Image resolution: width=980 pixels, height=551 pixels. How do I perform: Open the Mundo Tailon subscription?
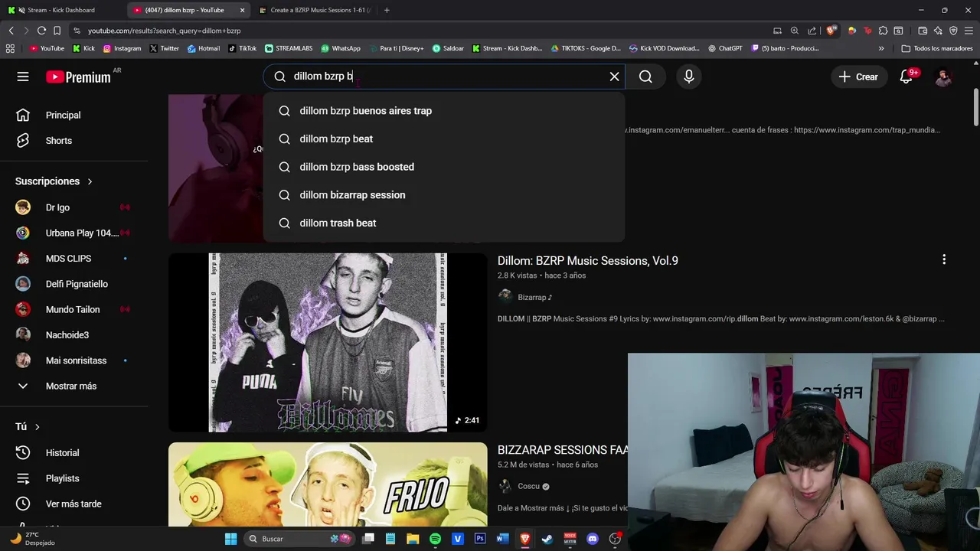(73, 309)
